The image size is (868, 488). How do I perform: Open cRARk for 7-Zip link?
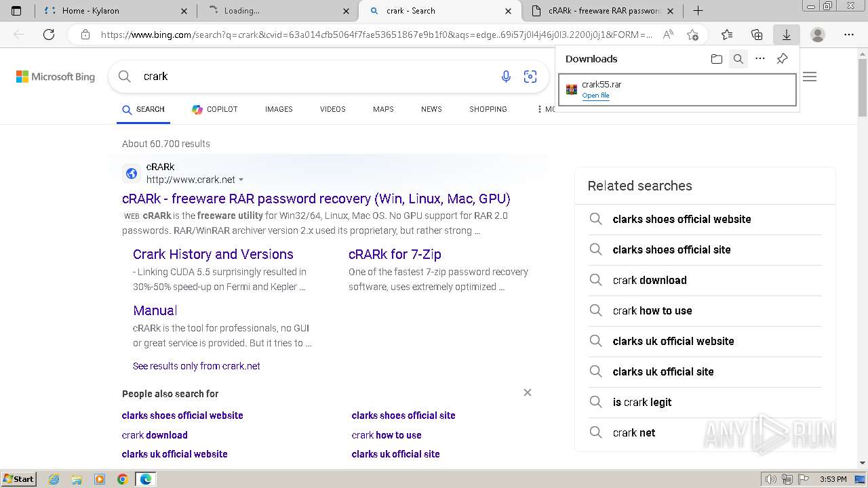pos(395,254)
